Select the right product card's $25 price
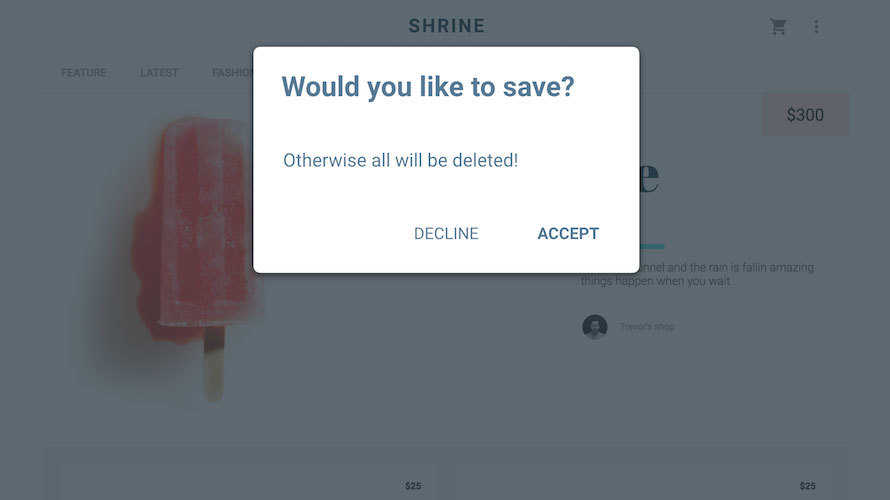Image resolution: width=890 pixels, height=500 pixels. click(x=808, y=486)
